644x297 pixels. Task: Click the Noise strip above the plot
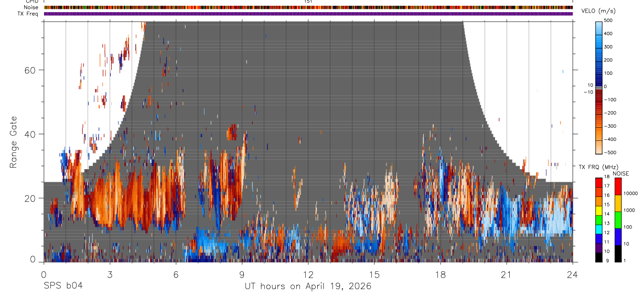click(x=308, y=7)
